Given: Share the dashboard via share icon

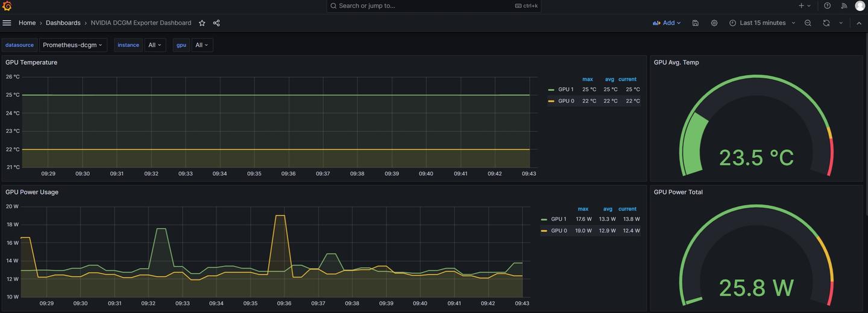Looking at the screenshot, I should tap(216, 23).
